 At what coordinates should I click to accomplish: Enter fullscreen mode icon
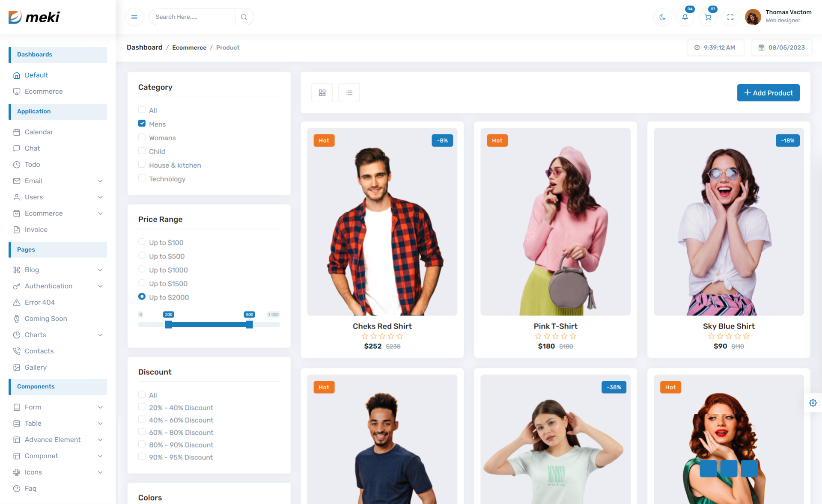(x=730, y=17)
